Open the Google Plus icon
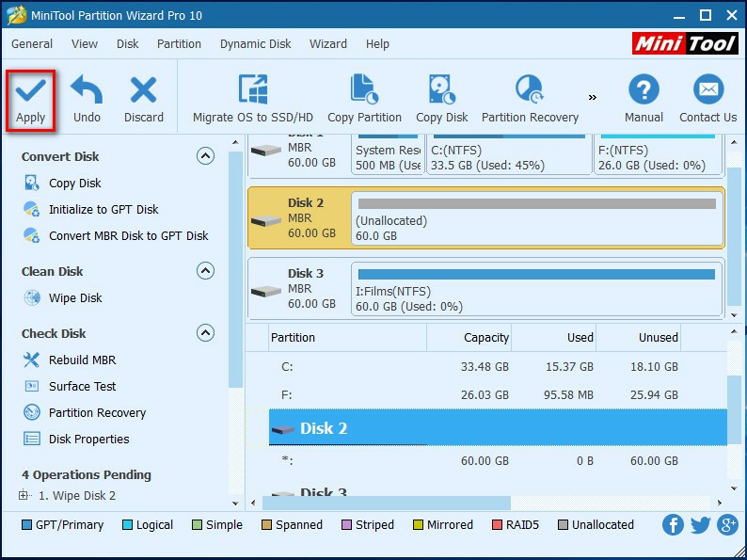747x560 pixels. tap(728, 525)
